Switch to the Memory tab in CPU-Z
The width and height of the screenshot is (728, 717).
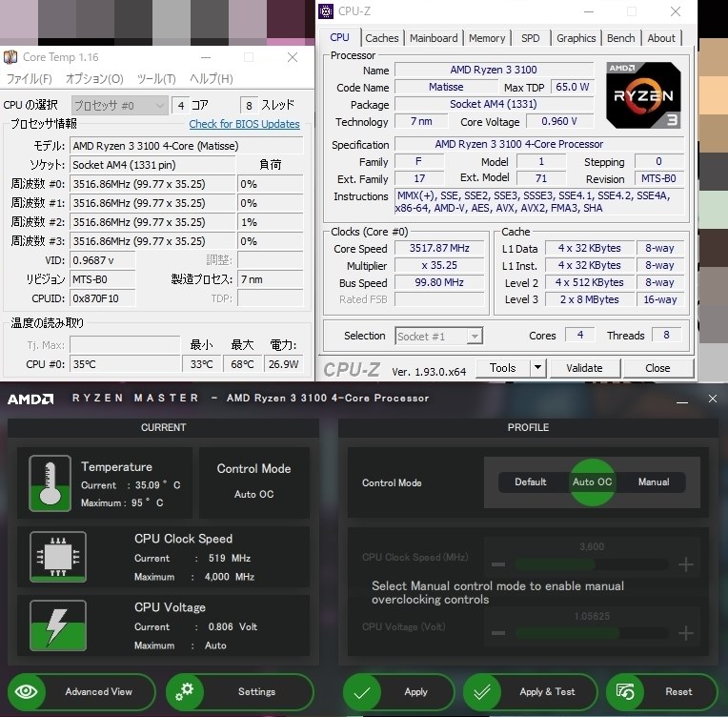pos(487,38)
